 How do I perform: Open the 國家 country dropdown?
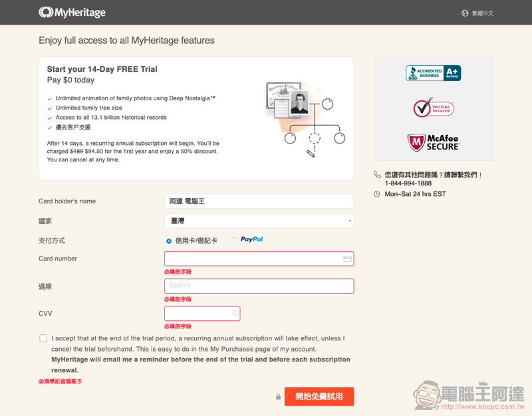259,221
